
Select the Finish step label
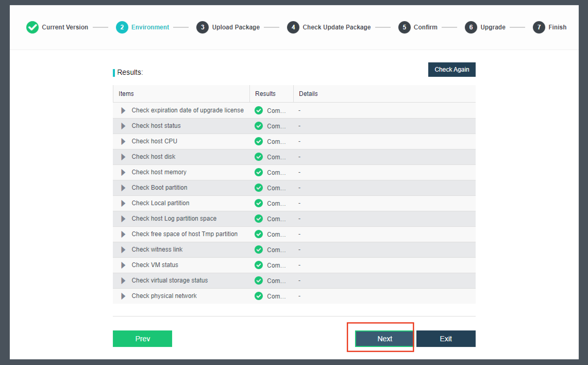(x=557, y=27)
